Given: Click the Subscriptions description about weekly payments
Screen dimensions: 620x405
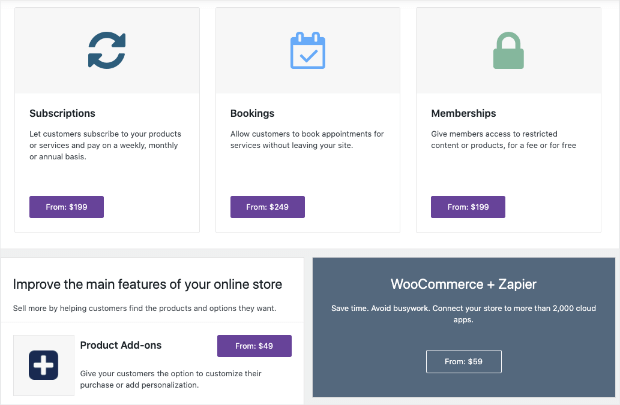Looking at the screenshot, I should pos(105,146).
